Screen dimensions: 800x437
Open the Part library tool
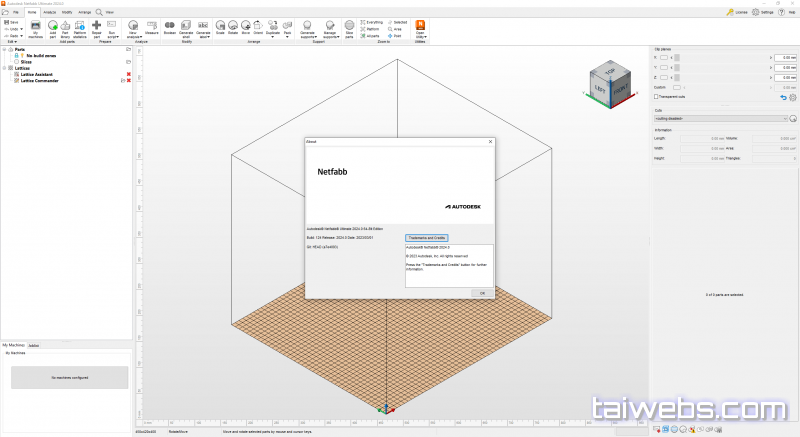pos(66,25)
